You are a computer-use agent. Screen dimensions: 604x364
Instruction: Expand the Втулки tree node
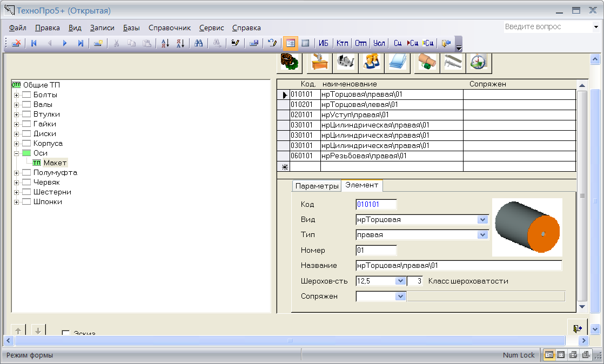17,114
